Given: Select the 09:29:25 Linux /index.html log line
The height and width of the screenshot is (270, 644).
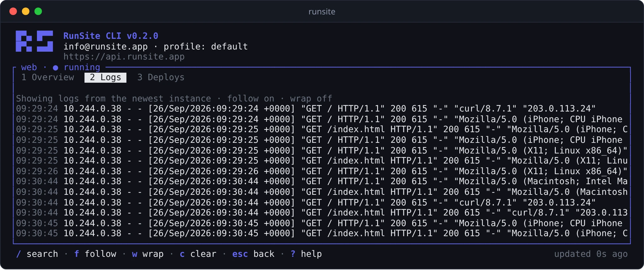Looking at the screenshot, I should pyautogui.click(x=322, y=161).
